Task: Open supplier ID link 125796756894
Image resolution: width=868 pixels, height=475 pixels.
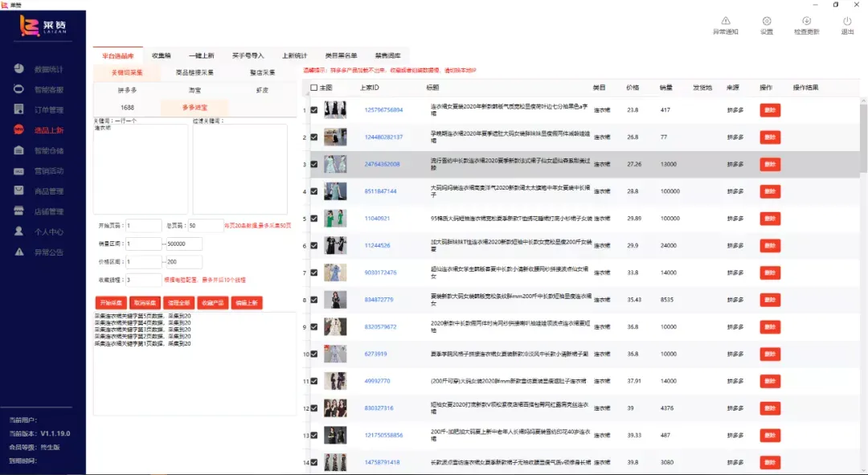Action: click(383, 109)
